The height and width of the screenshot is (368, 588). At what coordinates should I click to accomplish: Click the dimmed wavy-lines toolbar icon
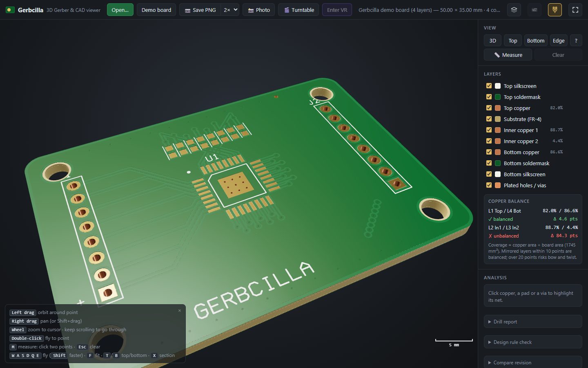pos(535,10)
